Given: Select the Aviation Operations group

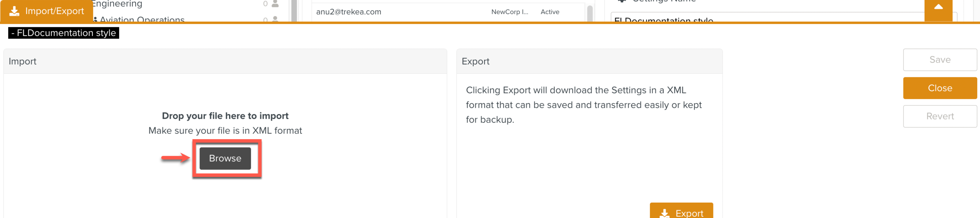Looking at the screenshot, I should point(142,19).
